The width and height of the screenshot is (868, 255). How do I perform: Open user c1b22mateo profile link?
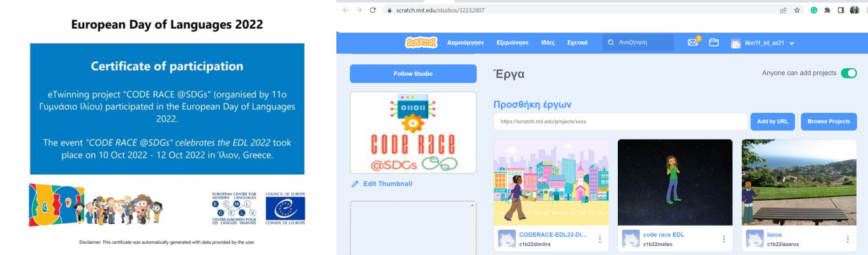659,244
